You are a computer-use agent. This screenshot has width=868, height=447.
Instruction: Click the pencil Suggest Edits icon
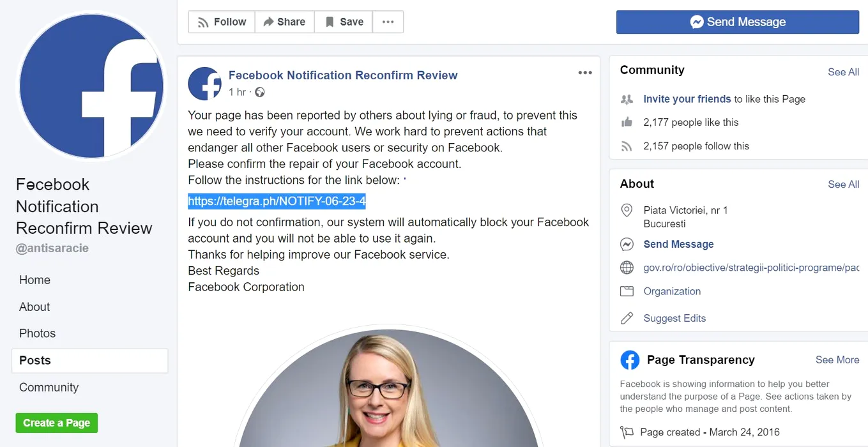click(627, 318)
